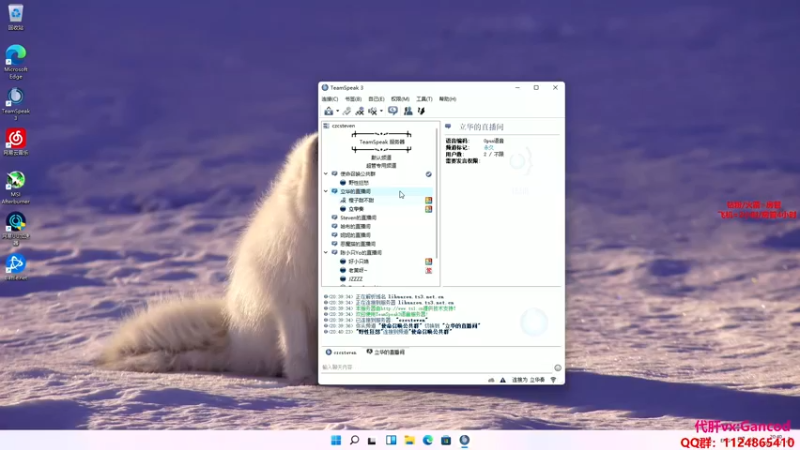Click the 永久 value in channel info
This screenshot has width=800, height=450.
(x=489, y=147)
